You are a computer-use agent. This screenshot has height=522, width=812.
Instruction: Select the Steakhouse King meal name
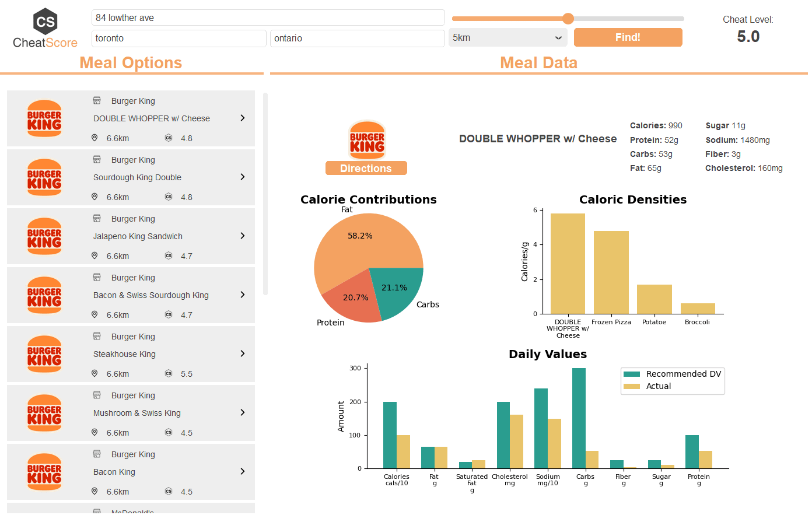pos(124,354)
